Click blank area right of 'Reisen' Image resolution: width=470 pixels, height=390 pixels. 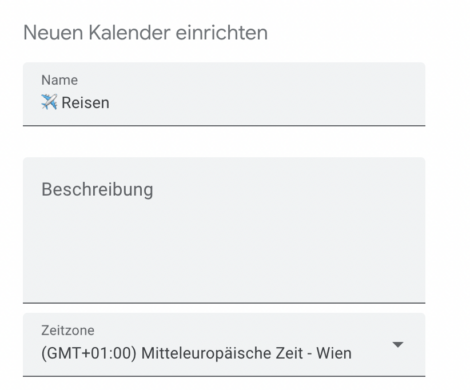(x=267, y=103)
